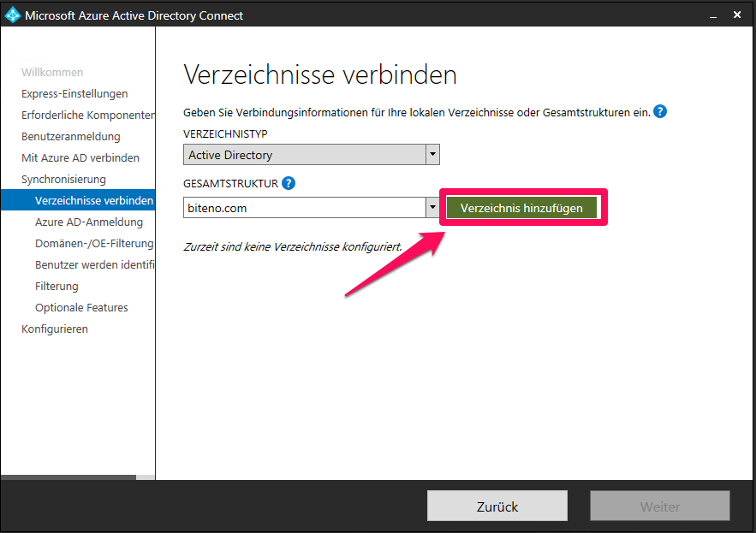This screenshot has height=533, width=756.
Task: Click the VERZEICHNISTYP label
Action: pyautogui.click(x=225, y=133)
